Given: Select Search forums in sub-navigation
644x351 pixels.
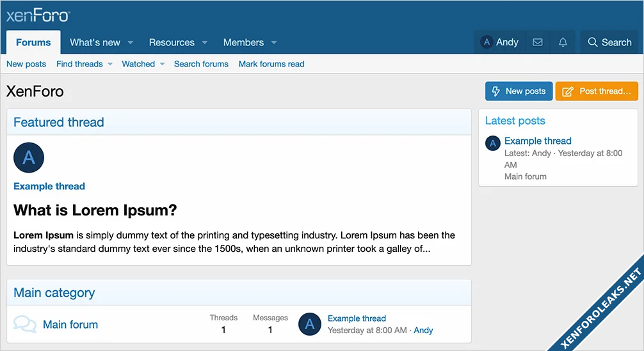Looking at the screenshot, I should click(201, 64).
